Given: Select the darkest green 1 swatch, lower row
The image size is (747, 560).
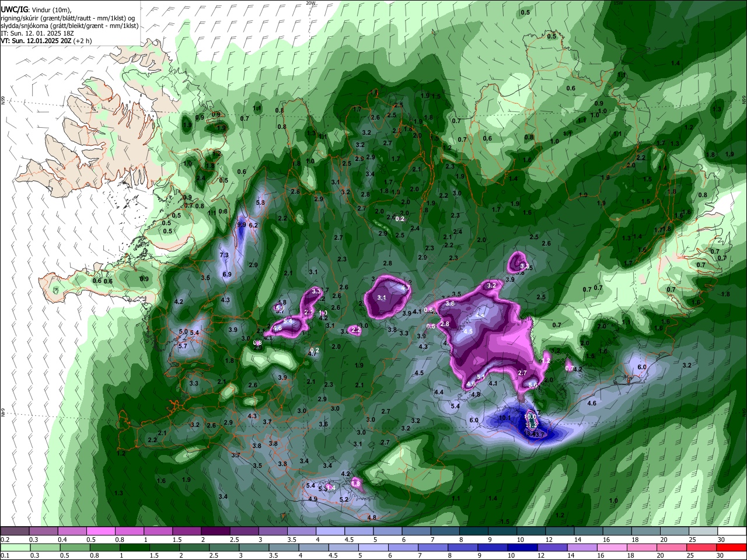Looking at the screenshot, I should coord(134,547).
